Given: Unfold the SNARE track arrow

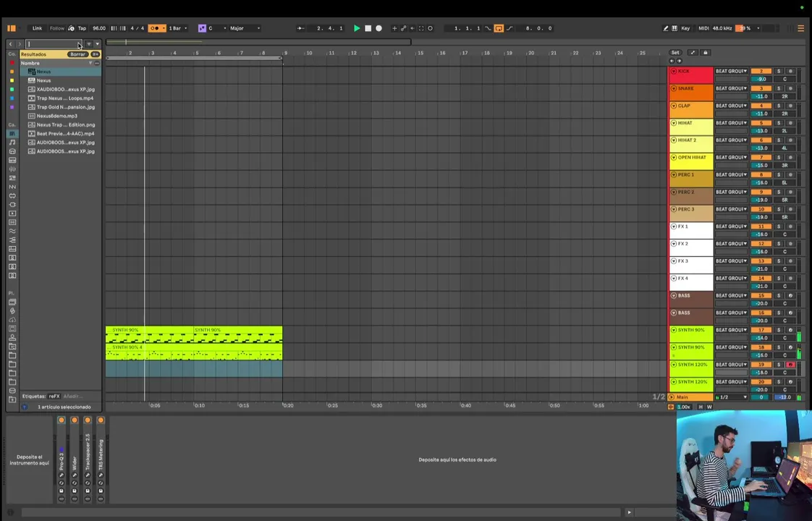Looking at the screenshot, I should [x=674, y=88].
